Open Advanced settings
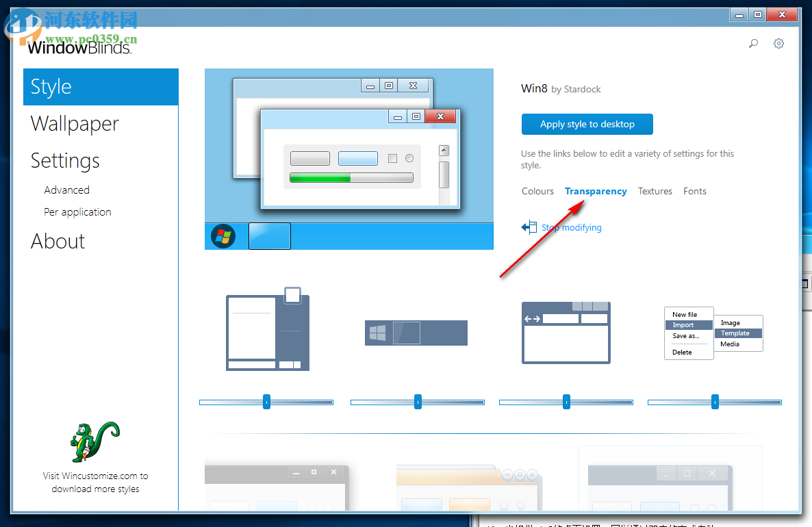 click(66, 190)
